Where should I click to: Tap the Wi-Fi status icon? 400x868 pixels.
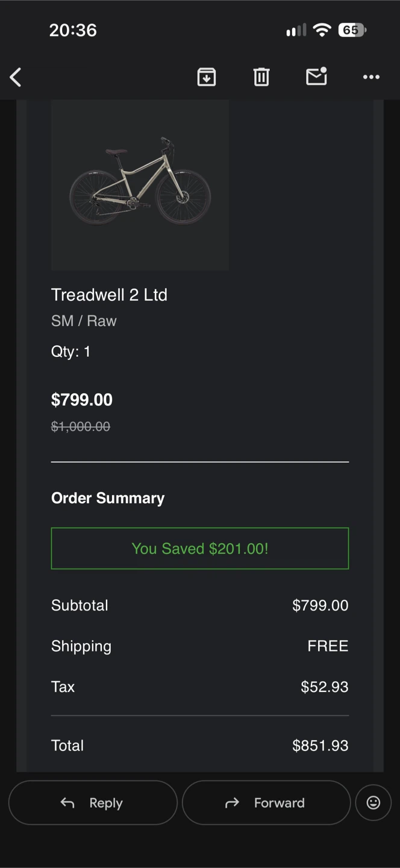[x=322, y=30]
